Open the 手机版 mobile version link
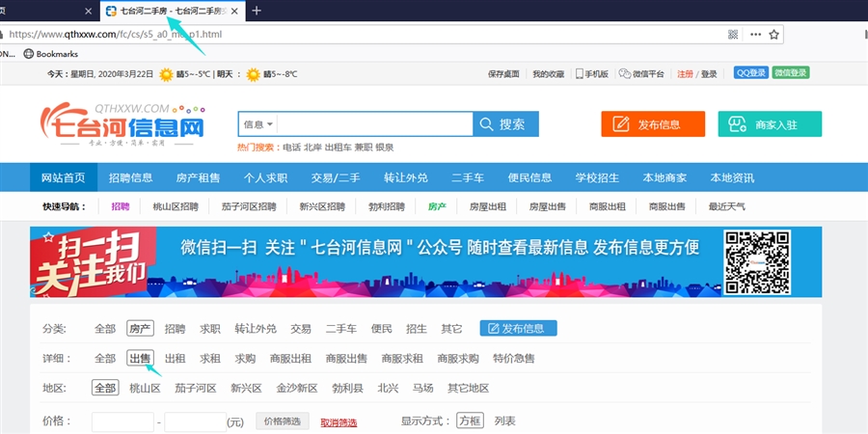868x434 pixels. 592,73
